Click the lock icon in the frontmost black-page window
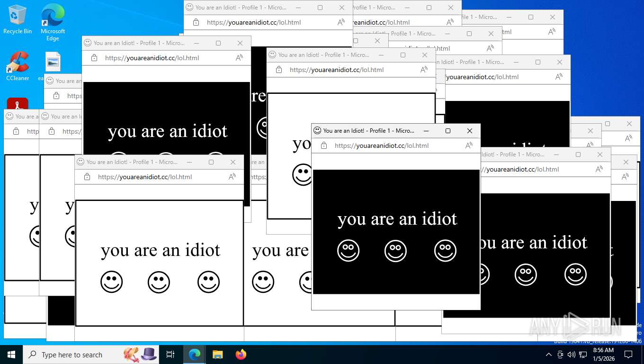644x364 pixels. (324, 146)
